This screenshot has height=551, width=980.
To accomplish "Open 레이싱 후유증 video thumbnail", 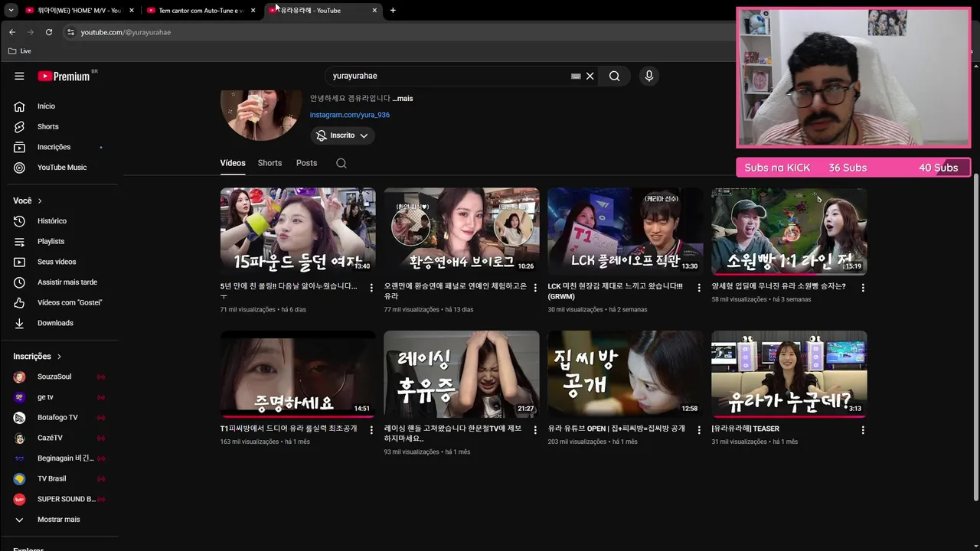I will pos(462,374).
